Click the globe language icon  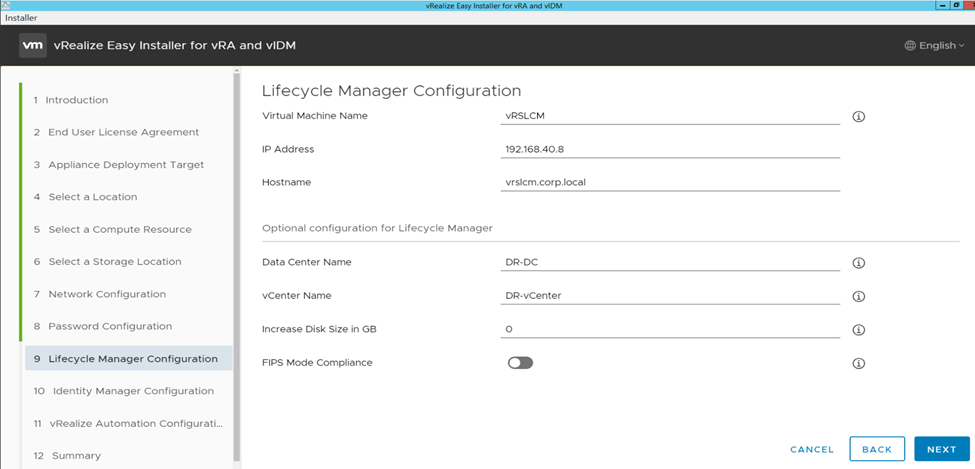point(910,45)
